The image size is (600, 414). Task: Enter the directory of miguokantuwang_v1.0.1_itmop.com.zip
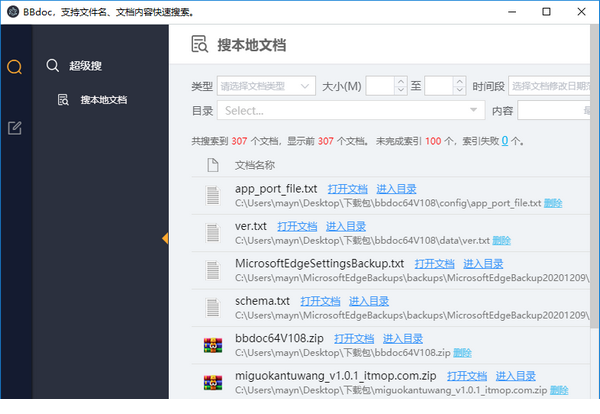click(515, 376)
